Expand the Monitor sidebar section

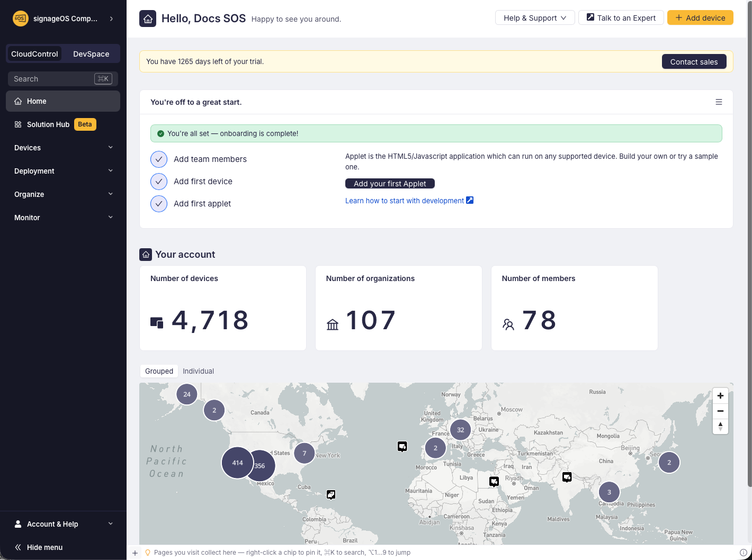pyautogui.click(x=63, y=218)
